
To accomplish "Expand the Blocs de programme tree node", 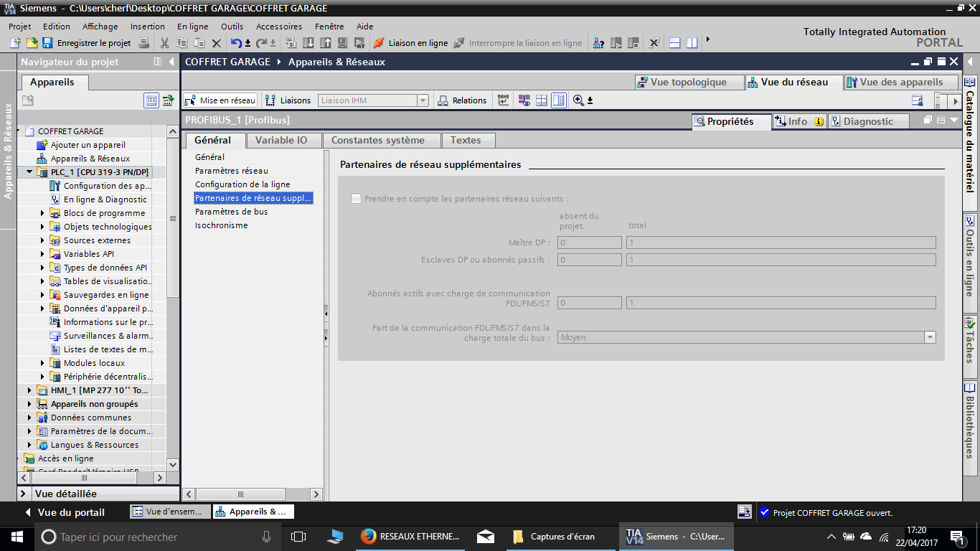I will 42,213.
